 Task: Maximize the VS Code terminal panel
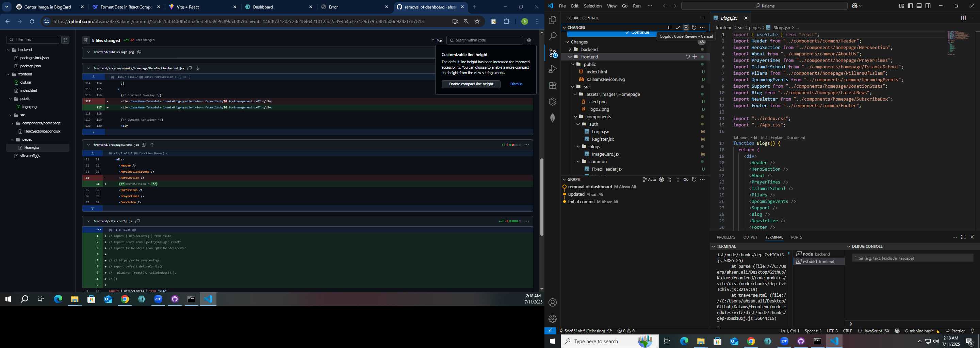[x=963, y=237]
